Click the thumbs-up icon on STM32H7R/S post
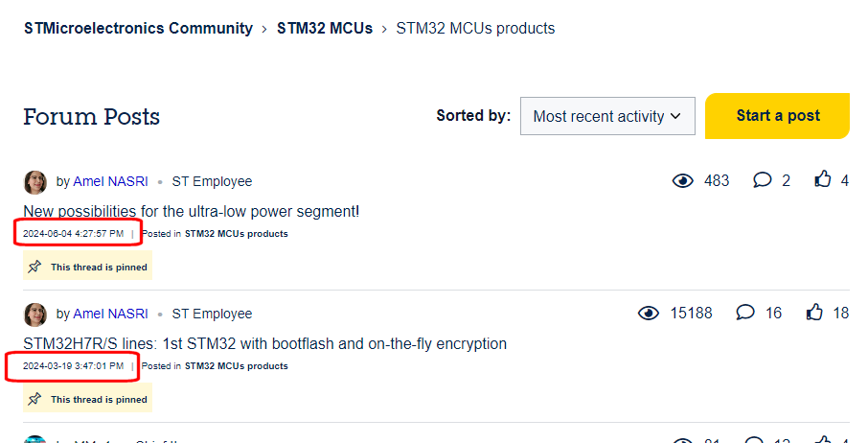This screenshot has height=443, width=868. [x=814, y=312]
